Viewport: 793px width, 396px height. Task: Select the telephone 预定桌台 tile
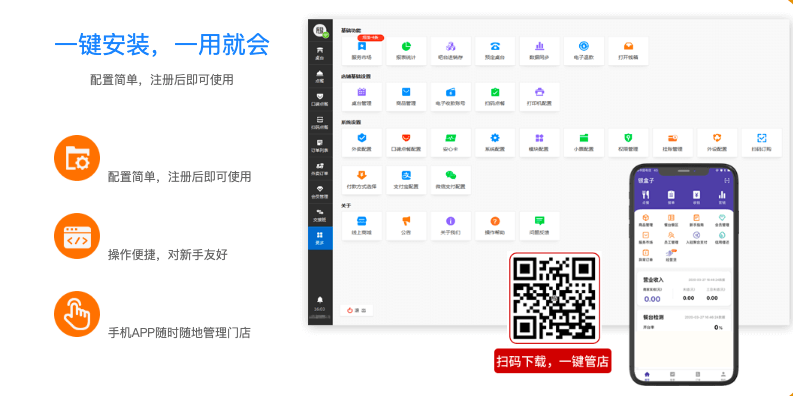[x=495, y=51]
